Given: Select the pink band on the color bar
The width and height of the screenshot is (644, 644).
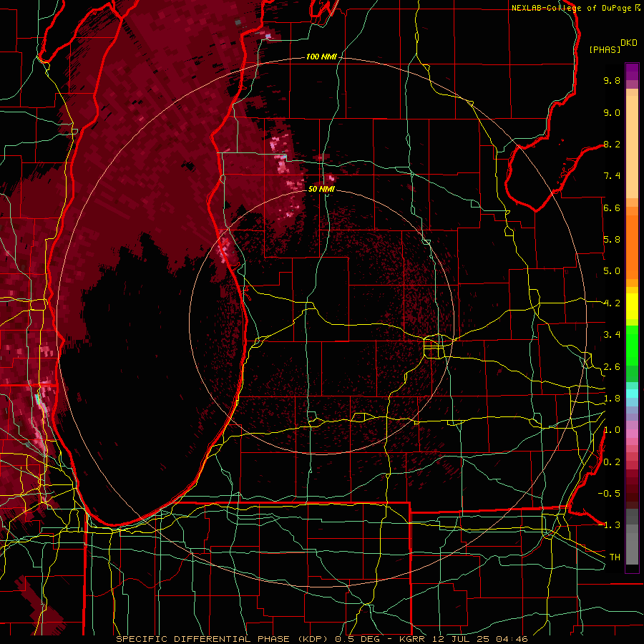Looking at the screenshot, I should click(632, 434).
